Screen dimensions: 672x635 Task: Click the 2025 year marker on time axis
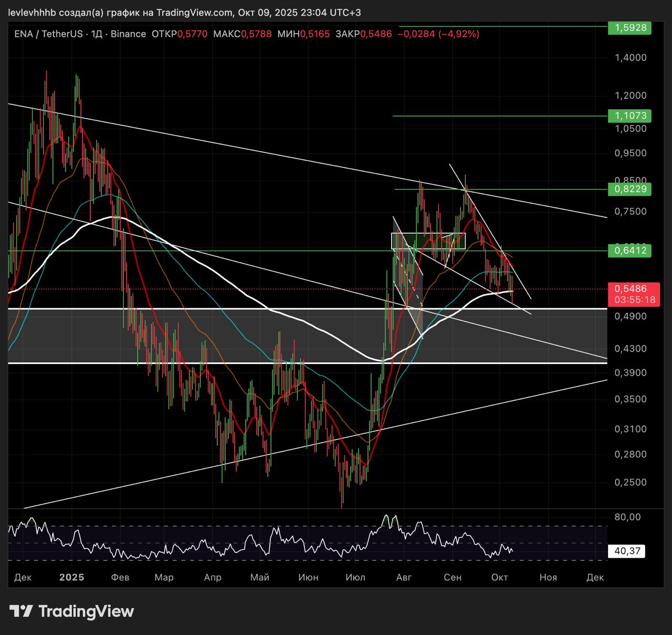tap(71, 577)
